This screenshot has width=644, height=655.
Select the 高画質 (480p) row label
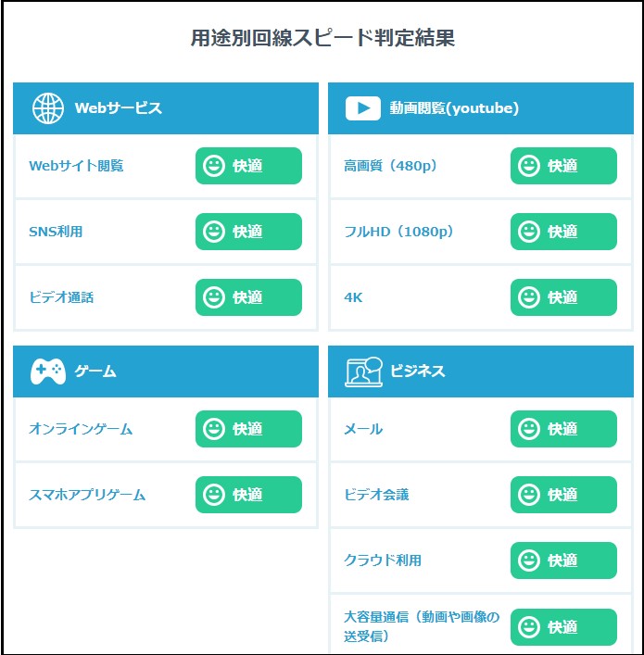(390, 166)
